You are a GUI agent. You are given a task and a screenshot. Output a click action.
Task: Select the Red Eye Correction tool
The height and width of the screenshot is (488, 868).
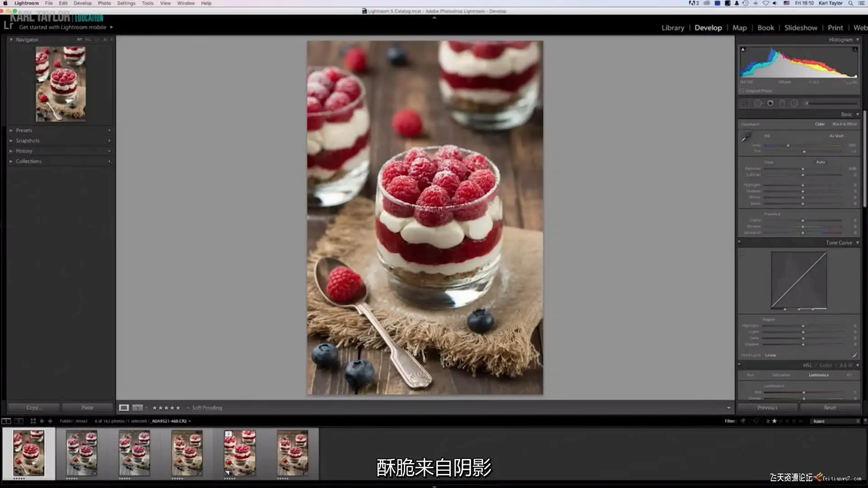tap(770, 103)
